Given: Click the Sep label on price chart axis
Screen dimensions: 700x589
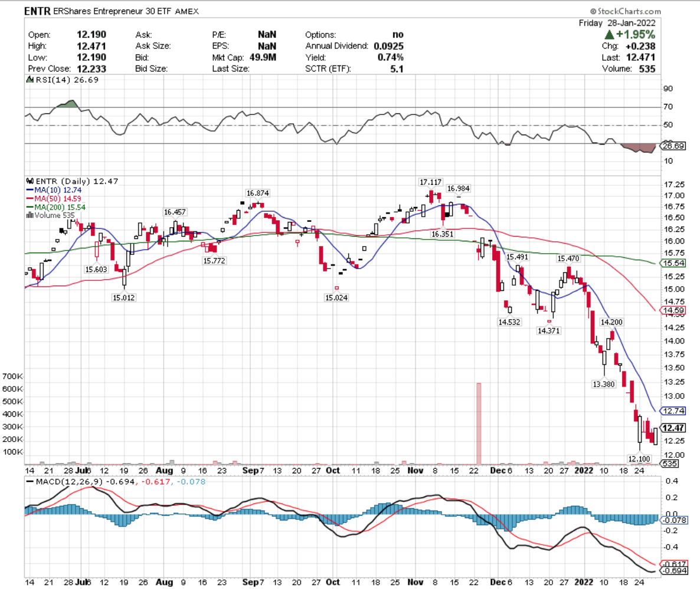Looking at the screenshot, I should pos(250,470).
